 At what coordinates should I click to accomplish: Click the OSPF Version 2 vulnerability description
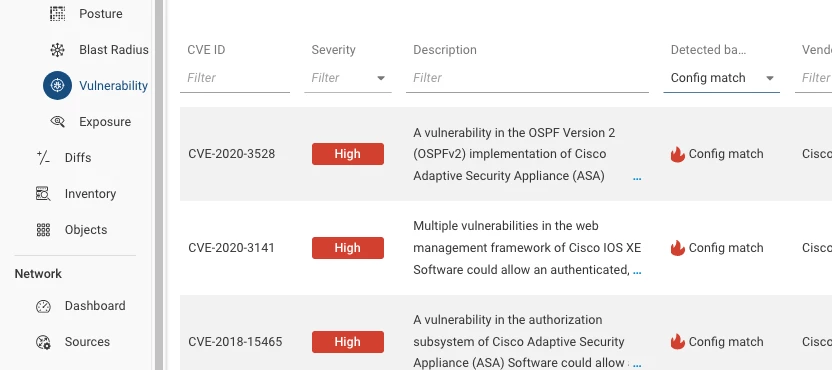[x=514, y=154]
